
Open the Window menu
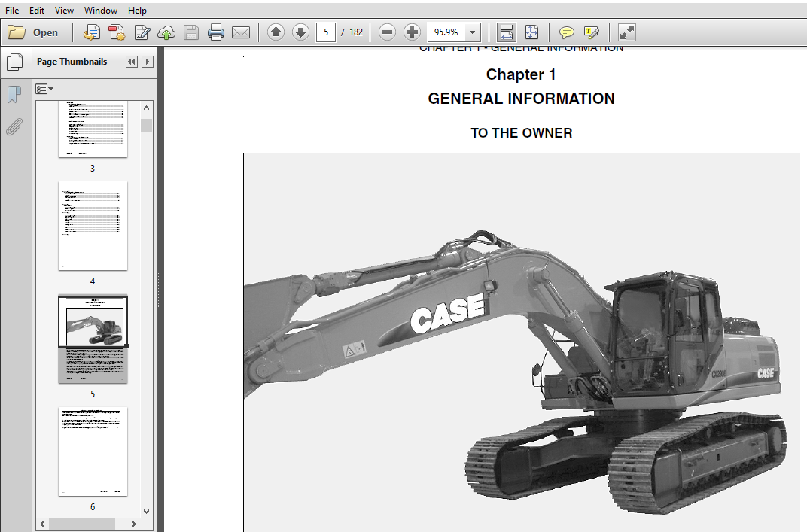[x=100, y=11]
